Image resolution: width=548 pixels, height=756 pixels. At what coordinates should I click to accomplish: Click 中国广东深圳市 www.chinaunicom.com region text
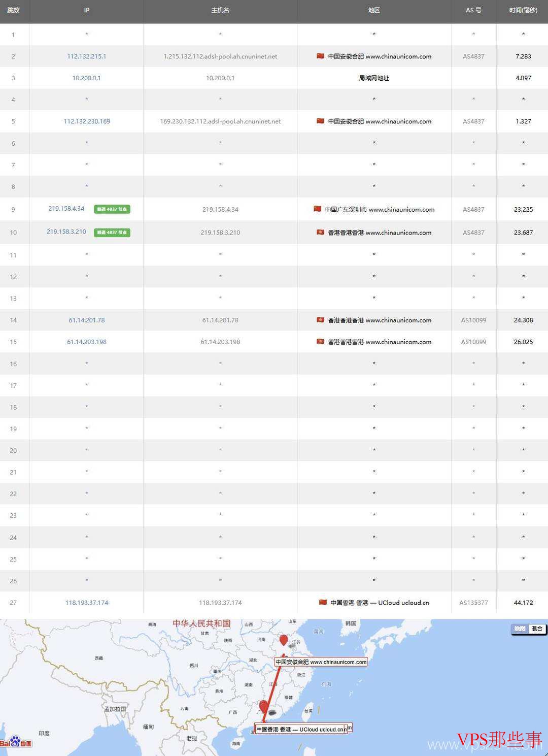pyautogui.click(x=380, y=209)
